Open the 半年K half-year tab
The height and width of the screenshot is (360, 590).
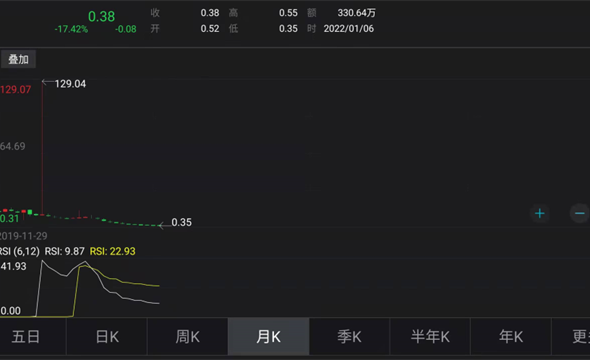click(x=430, y=337)
